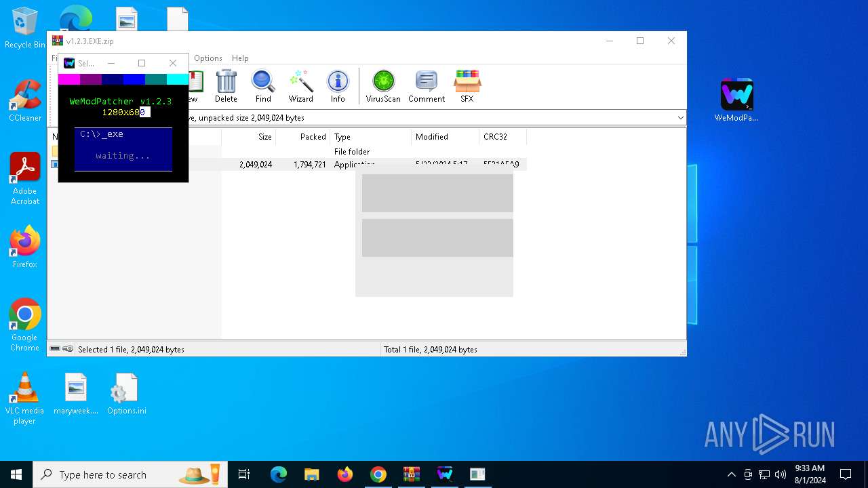Open the WeModPatcher desktop shortcut
The image size is (868, 488).
coord(736,100)
